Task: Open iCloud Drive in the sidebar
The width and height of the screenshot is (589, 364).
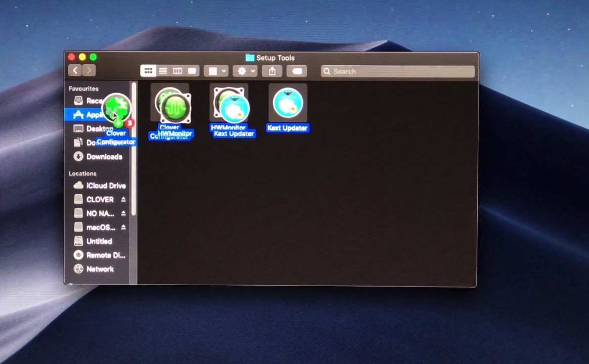Action: [x=97, y=186]
